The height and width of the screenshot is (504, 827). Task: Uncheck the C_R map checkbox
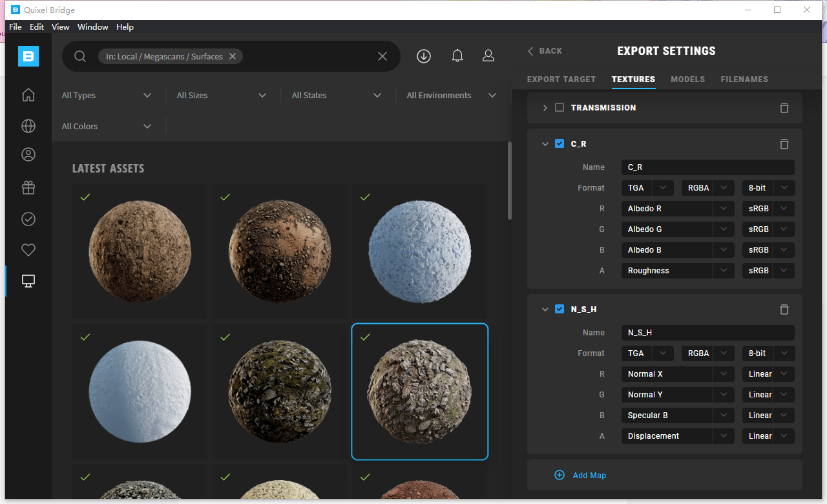[560, 144]
